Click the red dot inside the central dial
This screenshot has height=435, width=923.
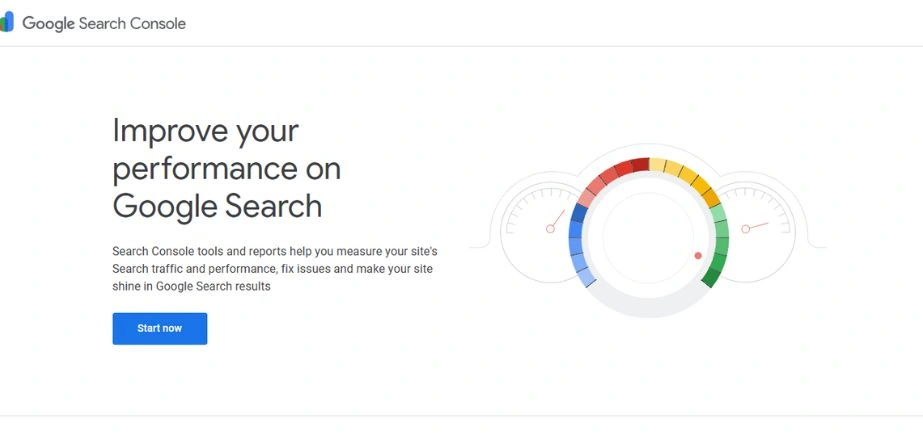698,255
